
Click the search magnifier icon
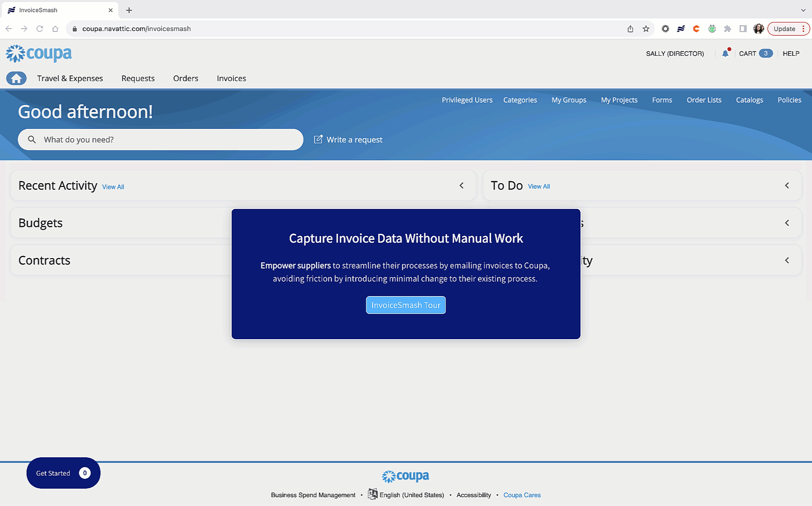click(x=32, y=140)
